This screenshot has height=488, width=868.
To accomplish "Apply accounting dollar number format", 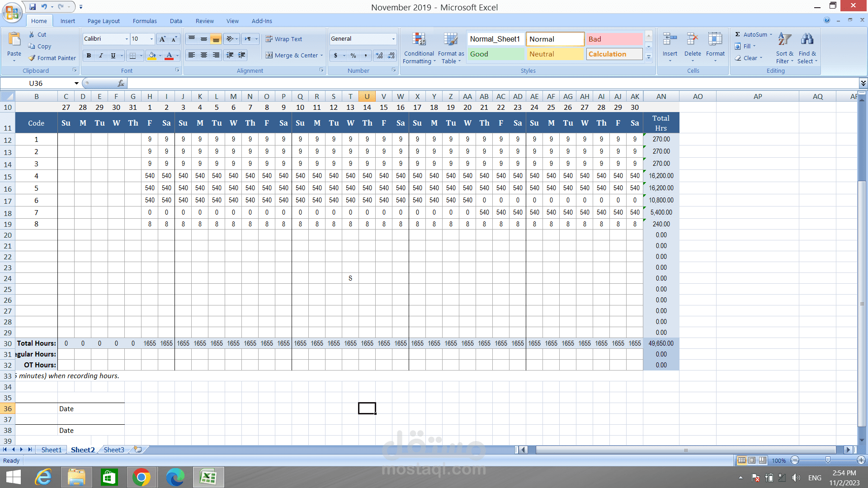I will click(335, 56).
